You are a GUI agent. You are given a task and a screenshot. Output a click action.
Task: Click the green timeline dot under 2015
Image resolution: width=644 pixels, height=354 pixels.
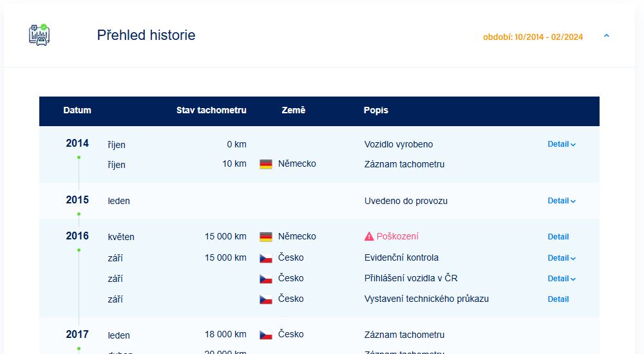tap(79, 214)
